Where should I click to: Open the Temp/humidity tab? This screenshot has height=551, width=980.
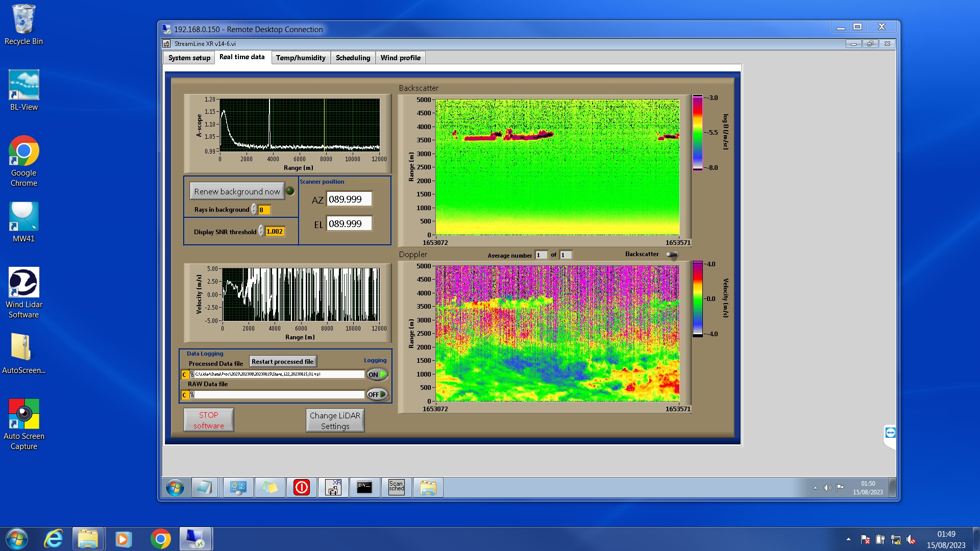pyautogui.click(x=301, y=58)
